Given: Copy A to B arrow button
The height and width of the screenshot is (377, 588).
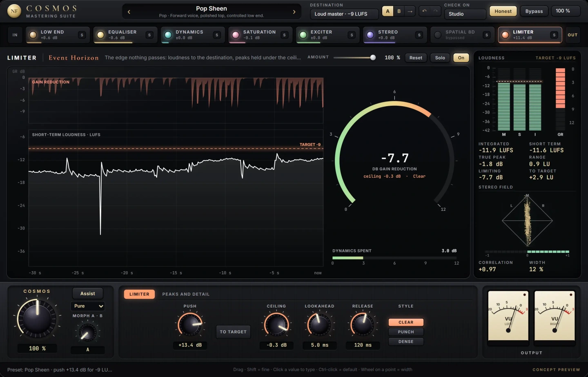Looking at the screenshot, I should click(410, 11).
